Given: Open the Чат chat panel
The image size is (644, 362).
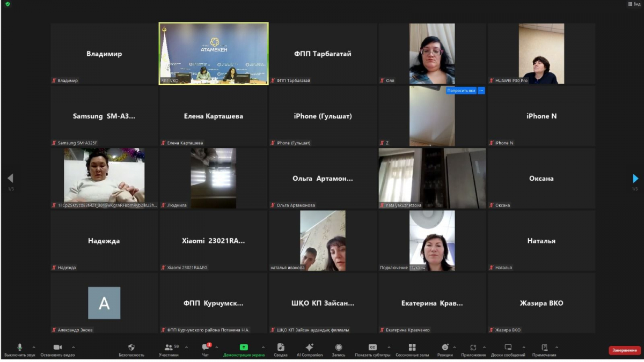Looking at the screenshot, I should pos(206,350).
